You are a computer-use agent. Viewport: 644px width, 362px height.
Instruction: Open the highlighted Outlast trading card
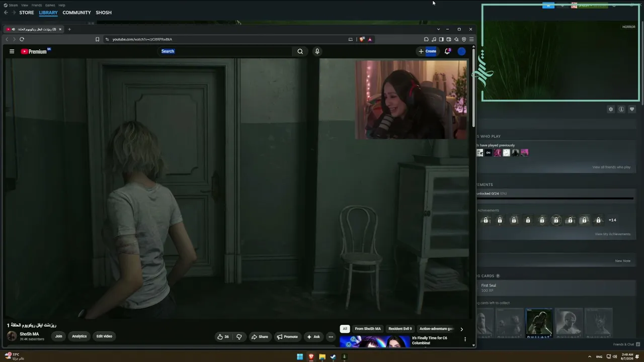pyautogui.click(x=539, y=323)
